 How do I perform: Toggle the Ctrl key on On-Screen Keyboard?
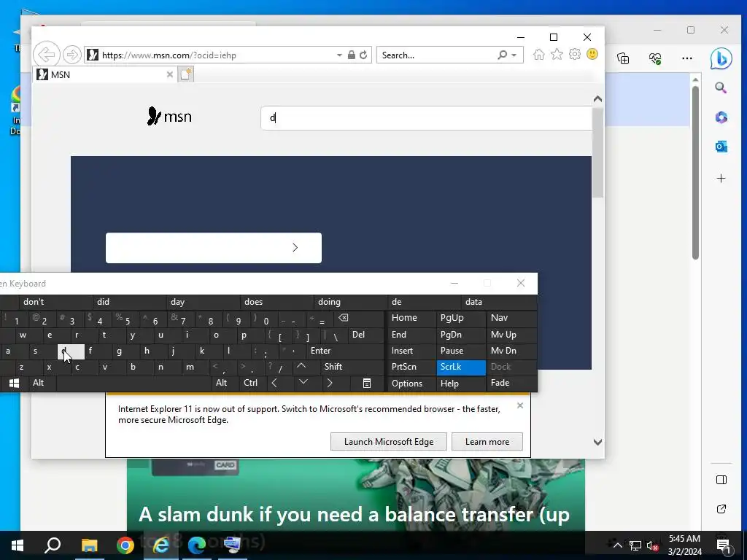tap(251, 383)
